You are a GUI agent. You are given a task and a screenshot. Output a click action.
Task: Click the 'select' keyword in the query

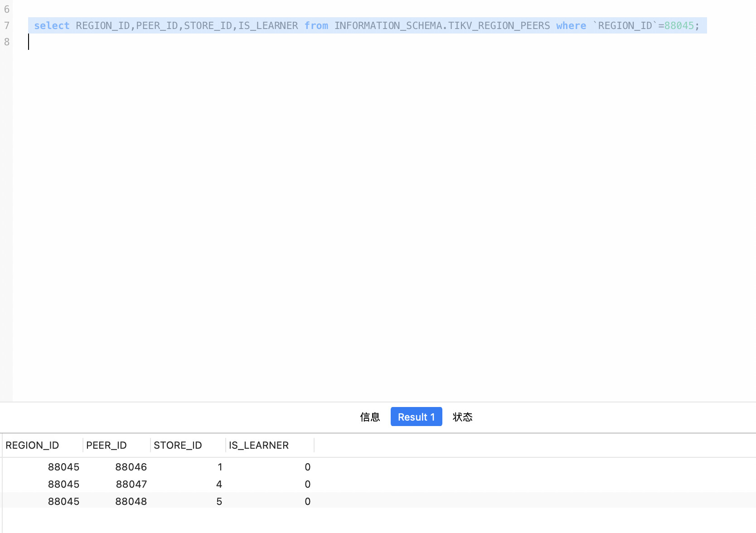(x=52, y=25)
